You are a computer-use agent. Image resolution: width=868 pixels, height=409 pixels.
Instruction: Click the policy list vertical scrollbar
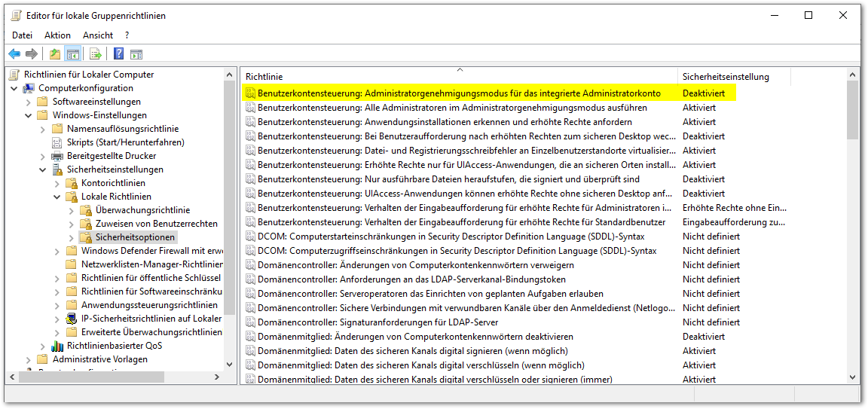pyautogui.click(x=852, y=226)
